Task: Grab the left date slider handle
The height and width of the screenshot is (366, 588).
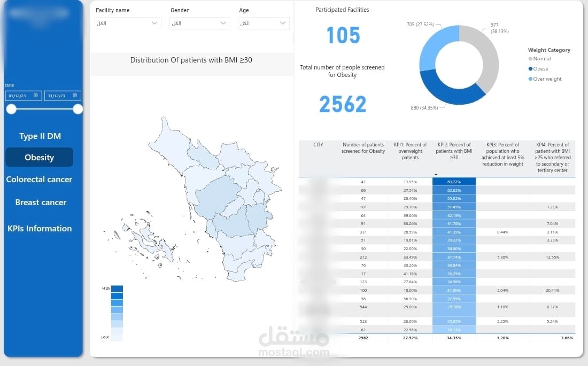Action: click(11, 109)
